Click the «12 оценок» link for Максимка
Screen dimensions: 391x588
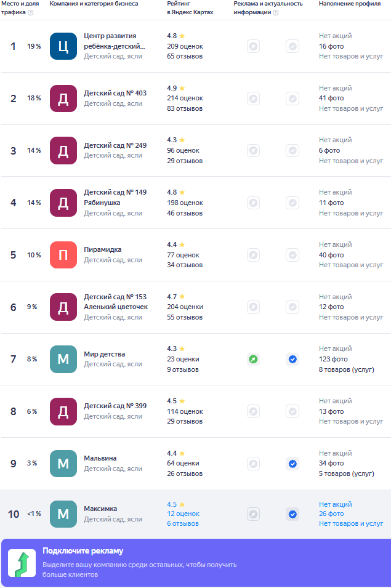click(183, 513)
